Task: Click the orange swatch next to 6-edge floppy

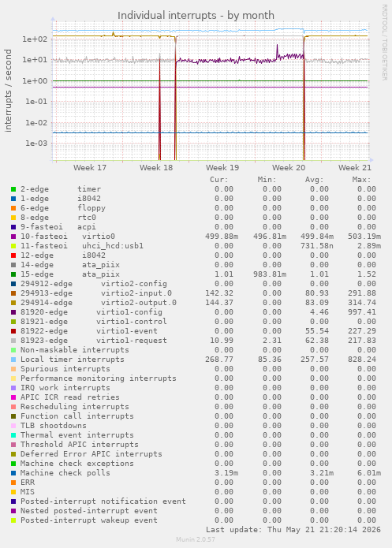Action: pos(13,208)
